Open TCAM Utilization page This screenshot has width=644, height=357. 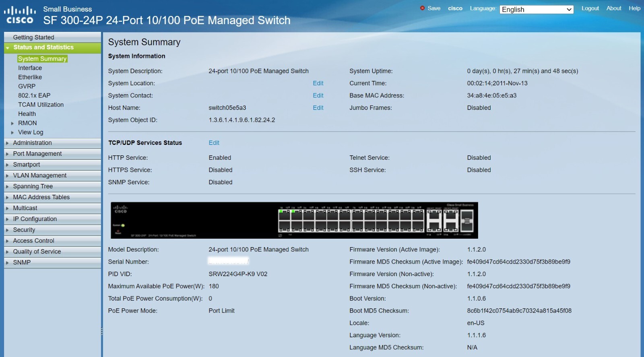pyautogui.click(x=41, y=105)
